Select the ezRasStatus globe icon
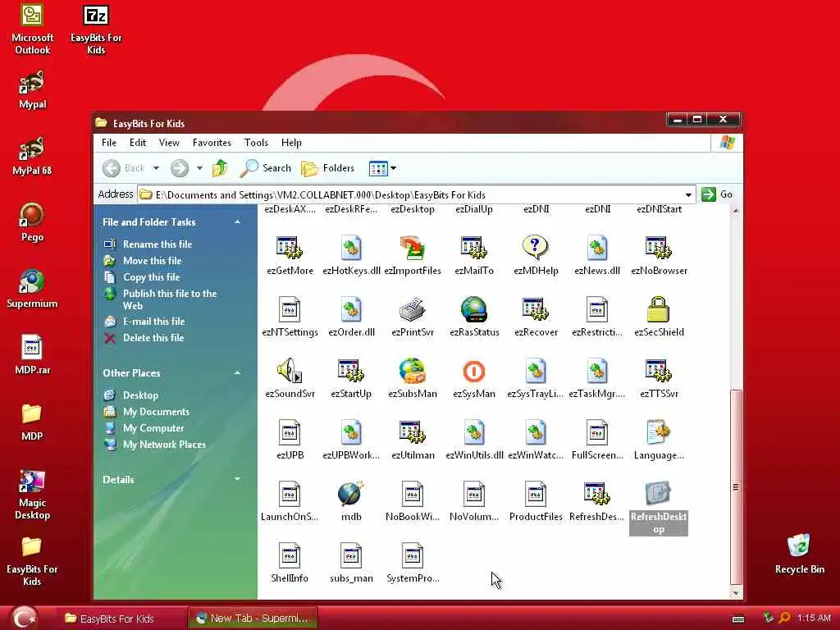Image resolution: width=840 pixels, height=630 pixels. pos(474,309)
